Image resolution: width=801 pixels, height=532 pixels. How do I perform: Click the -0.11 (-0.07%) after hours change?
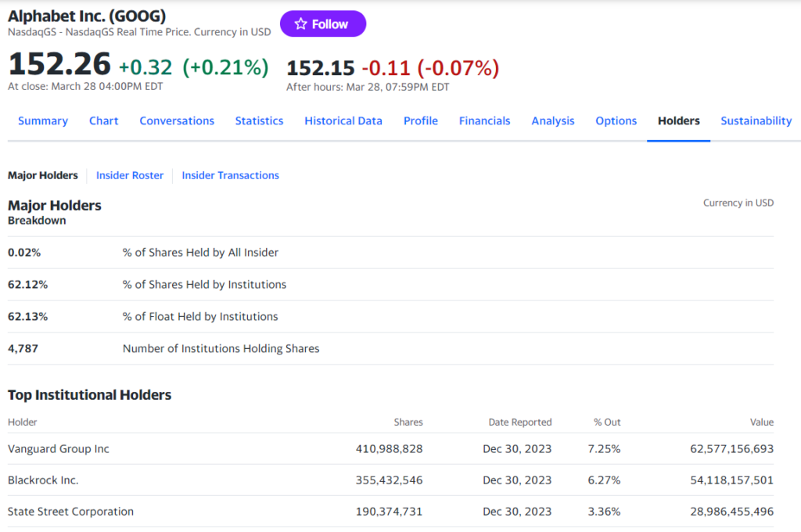(431, 68)
